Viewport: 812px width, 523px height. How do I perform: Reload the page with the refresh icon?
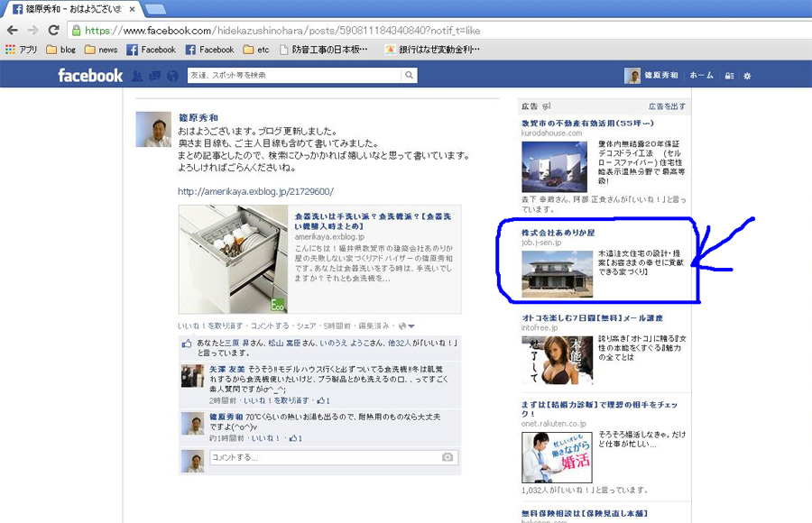[x=53, y=30]
